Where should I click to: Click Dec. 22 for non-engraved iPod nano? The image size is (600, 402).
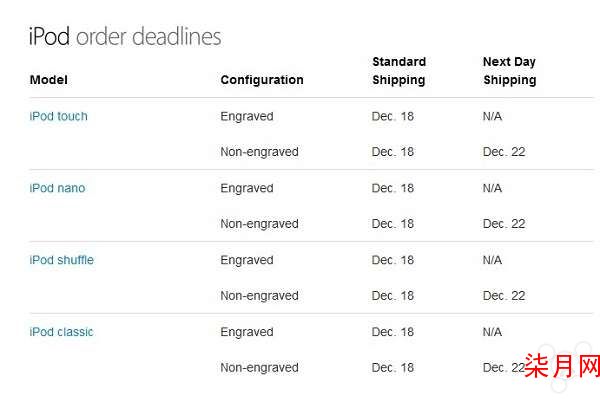point(504,224)
